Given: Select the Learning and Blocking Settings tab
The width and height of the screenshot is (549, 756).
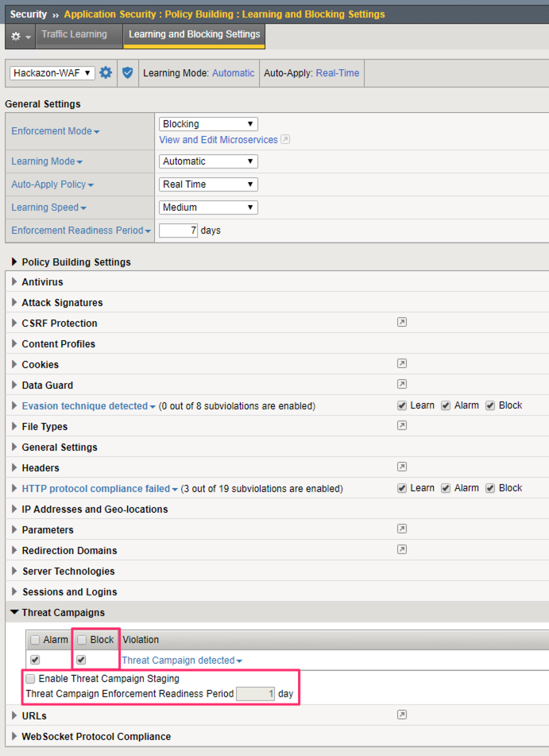Looking at the screenshot, I should [194, 35].
